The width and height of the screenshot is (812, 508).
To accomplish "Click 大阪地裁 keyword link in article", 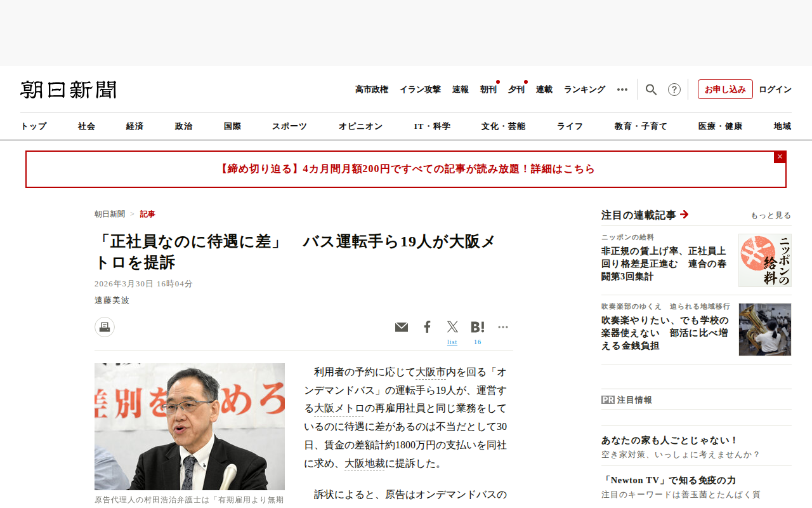I will click(365, 464).
